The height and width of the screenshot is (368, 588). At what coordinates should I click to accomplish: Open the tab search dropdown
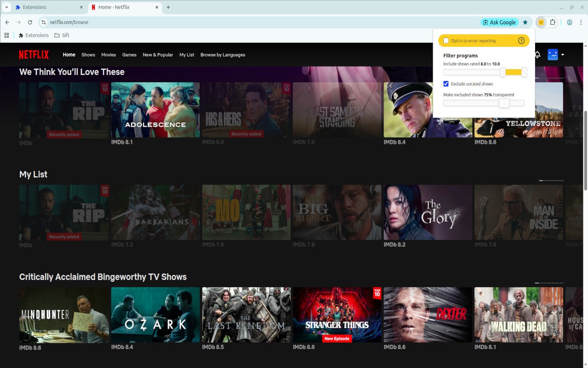click(6, 7)
